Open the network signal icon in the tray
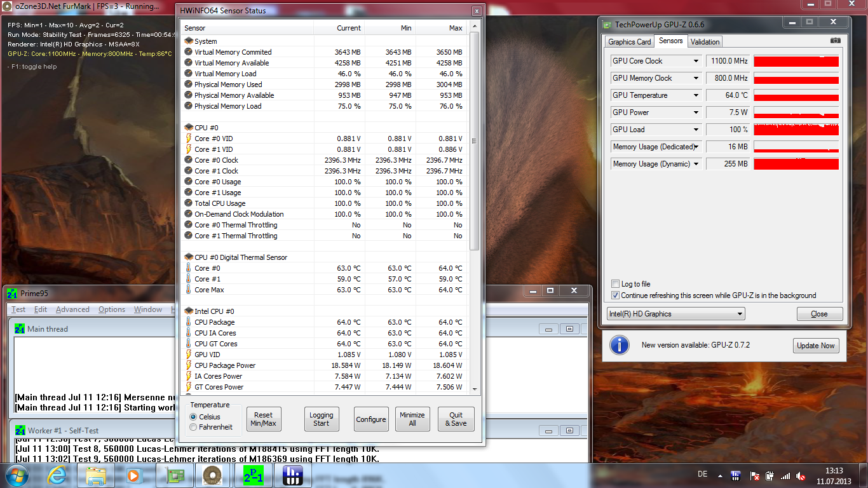The image size is (868, 488). [785, 475]
